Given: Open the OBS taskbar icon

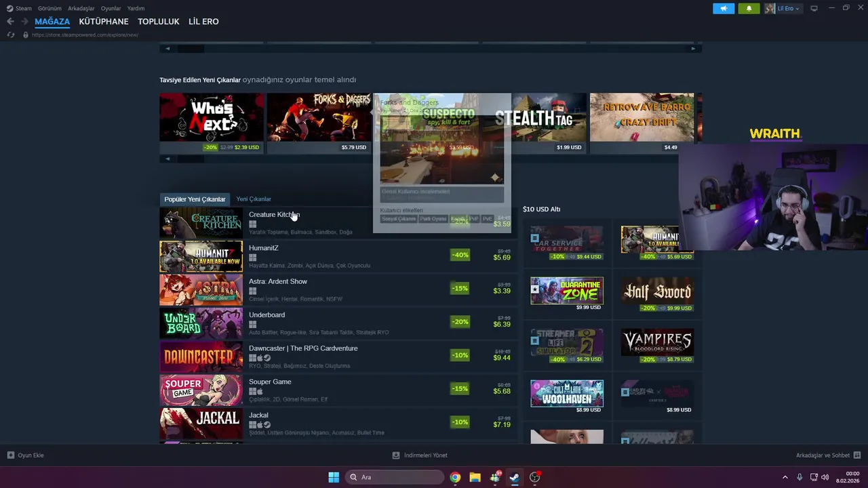Looking at the screenshot, I should (x=535, y=477).
